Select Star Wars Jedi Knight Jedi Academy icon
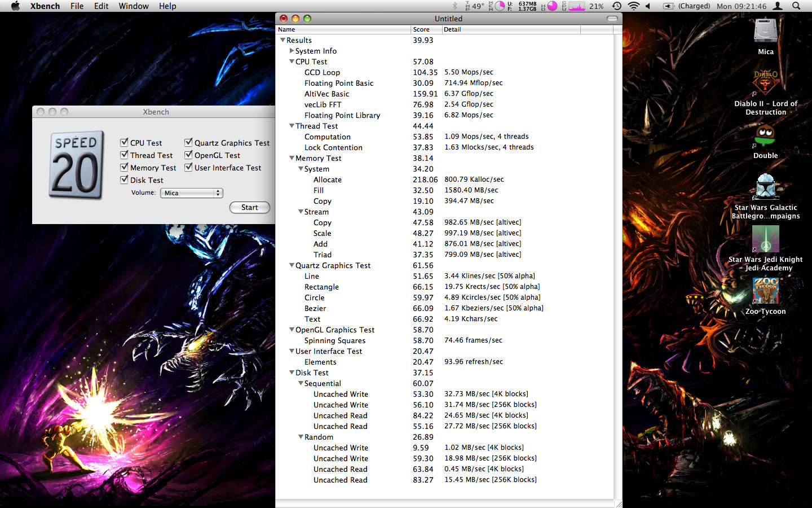 click(x=766, y=239)
